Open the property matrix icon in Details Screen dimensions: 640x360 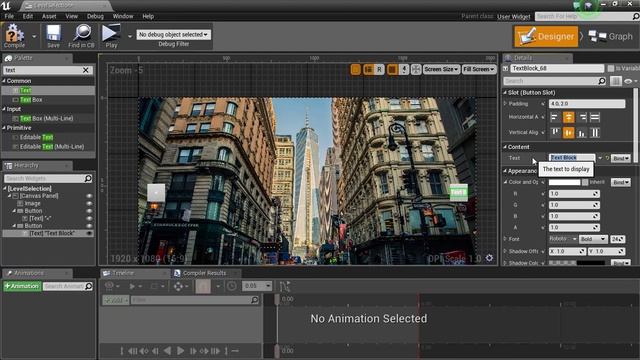tap(616, 81)
